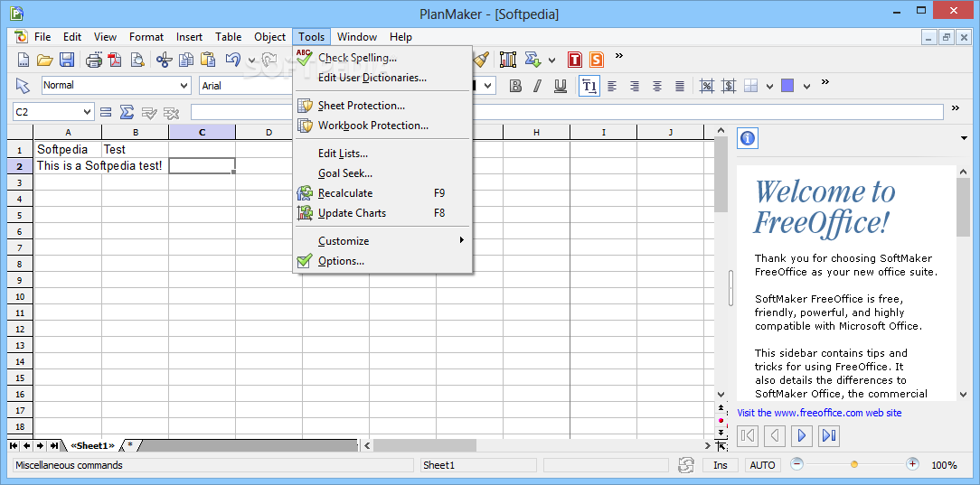The width and height of the screenshot is (980, 485).
Task: Launch Presentations via the orange S icon
Action: (597, 60)
